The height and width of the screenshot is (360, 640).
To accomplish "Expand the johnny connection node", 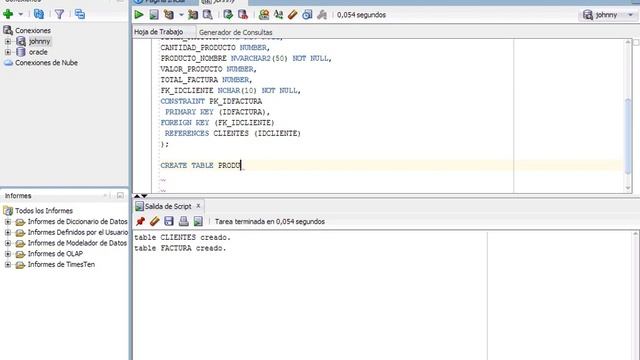I will 8,41.
